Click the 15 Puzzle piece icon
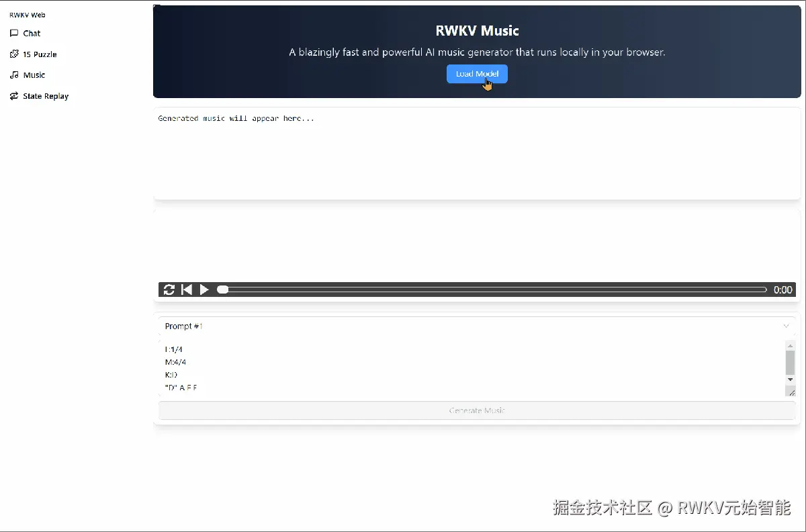 click(x=14, y=54)
